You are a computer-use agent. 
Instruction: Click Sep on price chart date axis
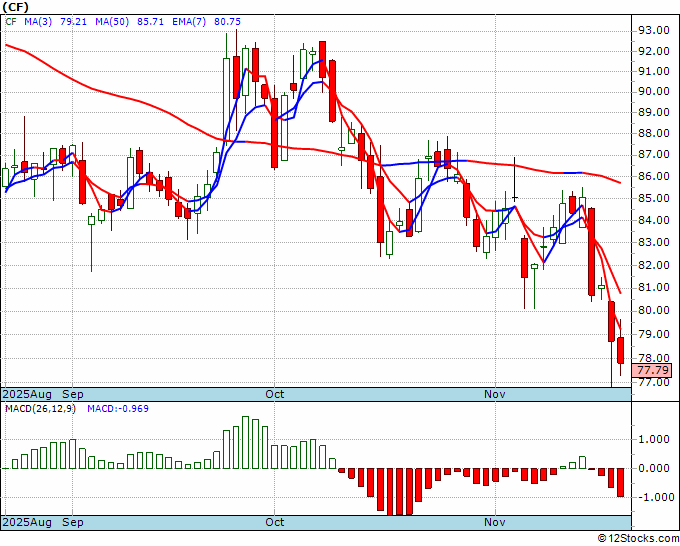pyautogui.click(x=73, y=394)
